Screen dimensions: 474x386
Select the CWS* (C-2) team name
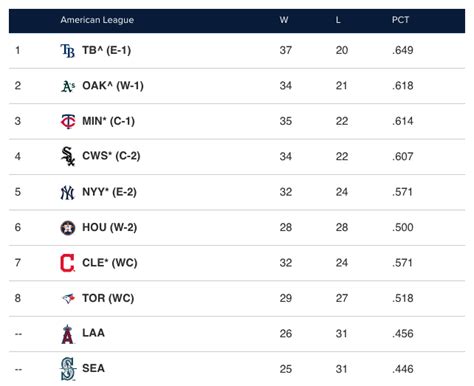coord(111,156)
